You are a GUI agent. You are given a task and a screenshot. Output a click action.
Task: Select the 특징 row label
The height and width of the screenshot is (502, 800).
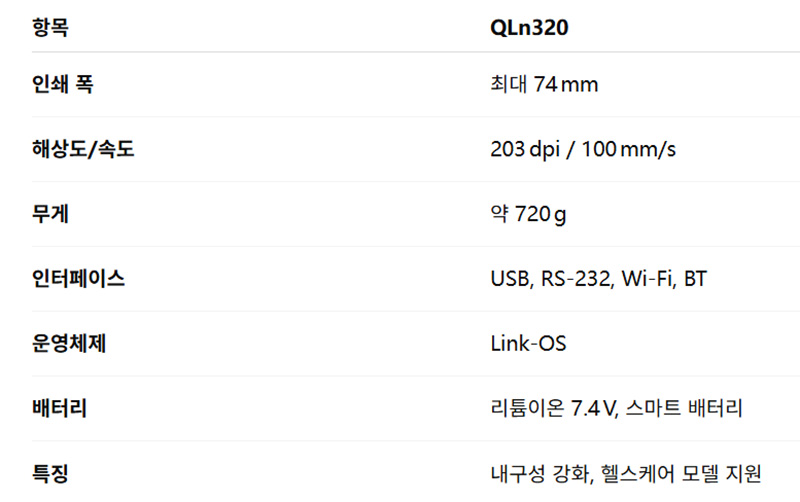(51, 473)
